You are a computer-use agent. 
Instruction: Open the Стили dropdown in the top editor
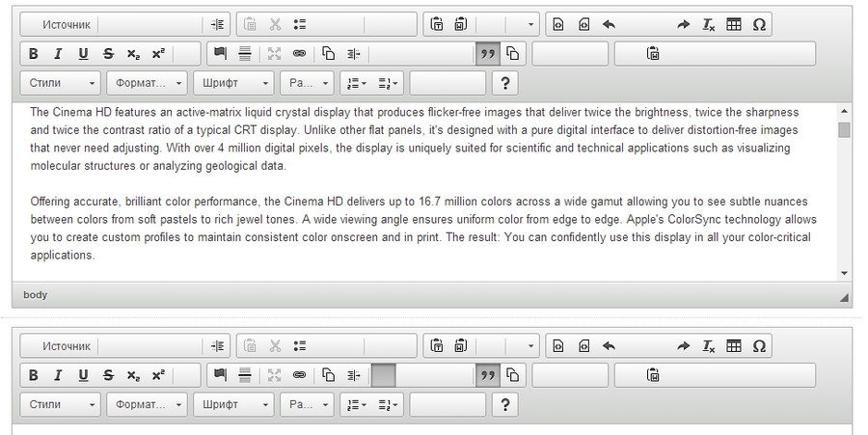(61, 83)
